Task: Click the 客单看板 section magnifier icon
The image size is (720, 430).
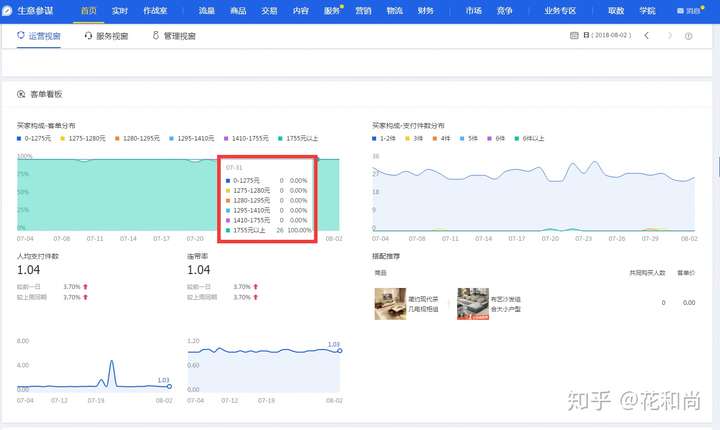Action: point(21,93)
